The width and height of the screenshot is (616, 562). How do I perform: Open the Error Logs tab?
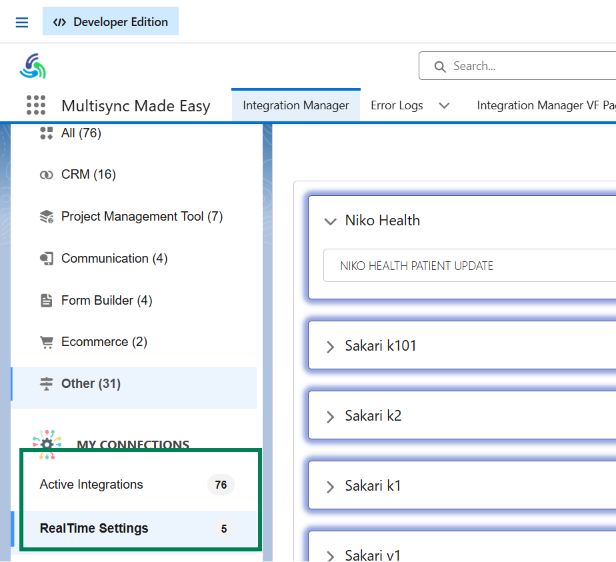coord(397,105)
